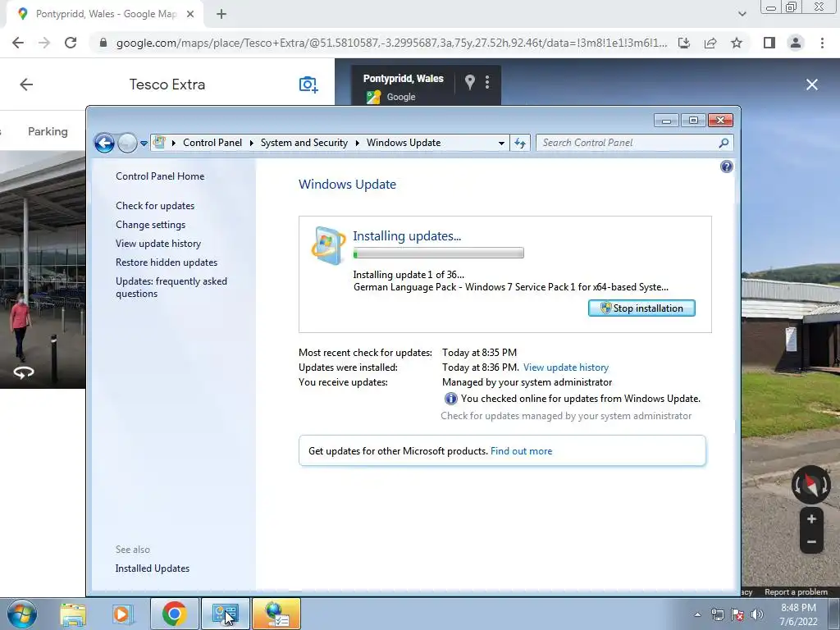Open the address bar history dropdown
Viewport: 840px width, 630px height.
[501, 143]
